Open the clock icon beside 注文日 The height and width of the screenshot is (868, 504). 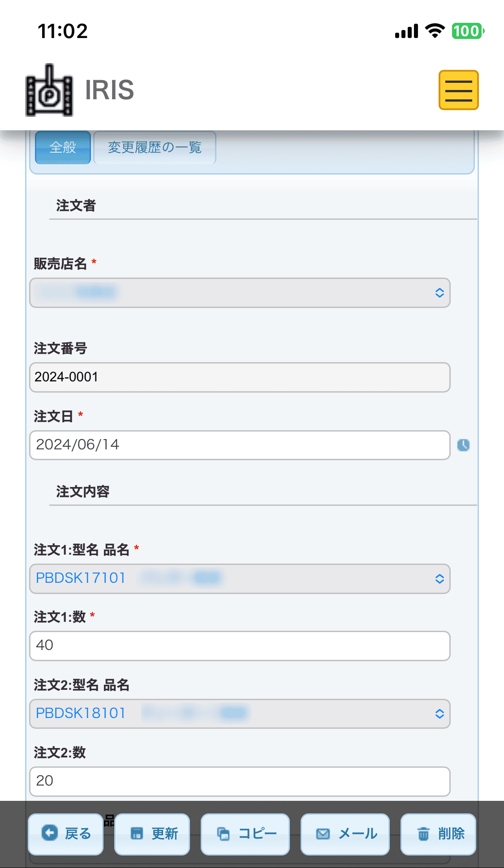tap(463, 445)
